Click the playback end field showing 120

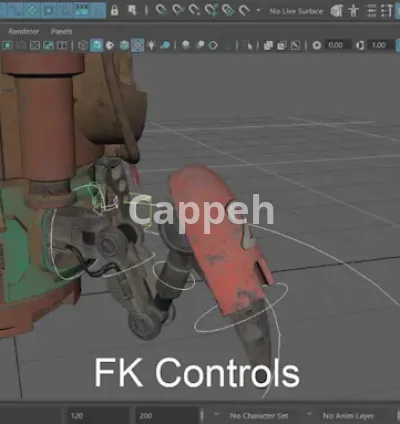(x=98, y=416)
